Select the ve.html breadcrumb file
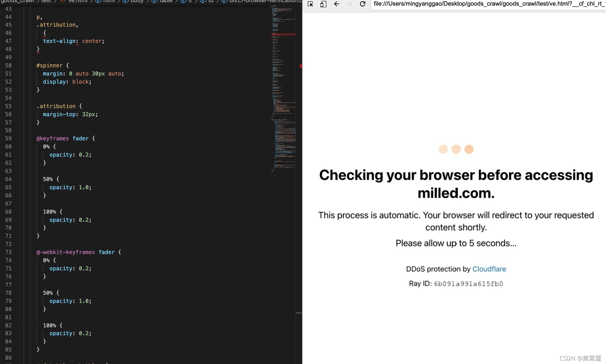The width and height of the screenshot is (606, 364). click(78, 1)
